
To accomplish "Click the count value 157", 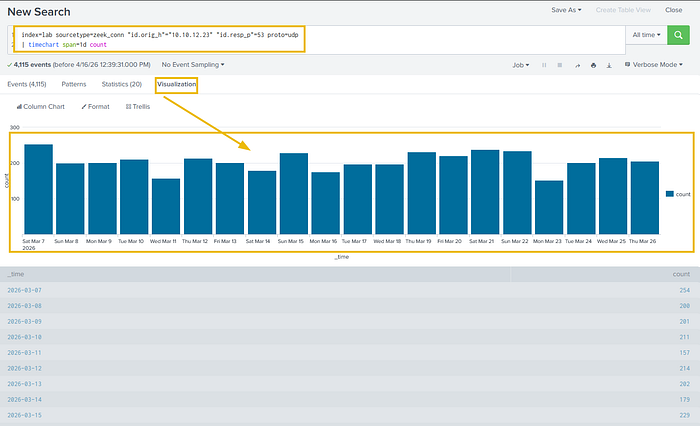I will [x=685, y=353].
